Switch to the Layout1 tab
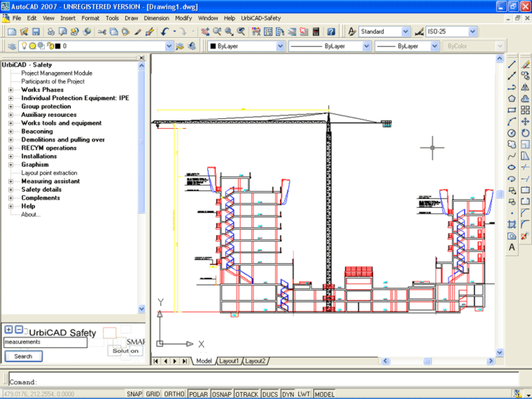The height and width of the screenshot is (399, 532). point(229,361)
